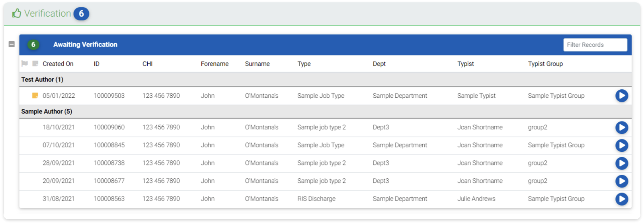Collapse the Awaiting Verification panel
644x224 pixels.
12,44
